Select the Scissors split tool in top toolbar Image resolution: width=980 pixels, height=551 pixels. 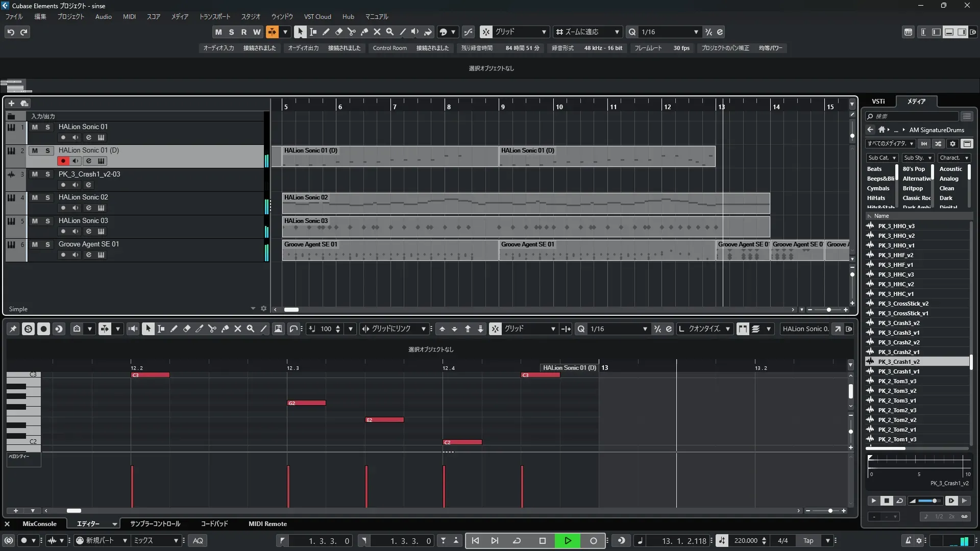pos(351,32)
